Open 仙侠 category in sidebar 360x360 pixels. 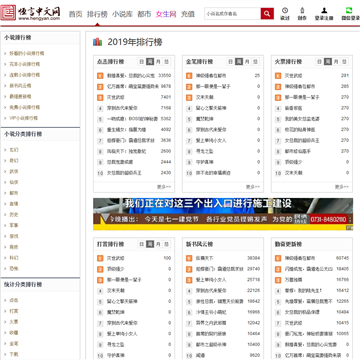tap(14, 182)
